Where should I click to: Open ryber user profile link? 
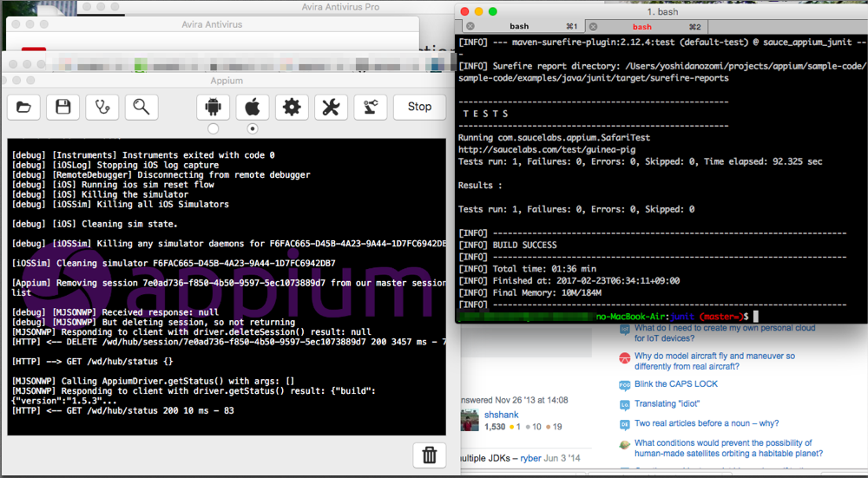coord(530,458)
